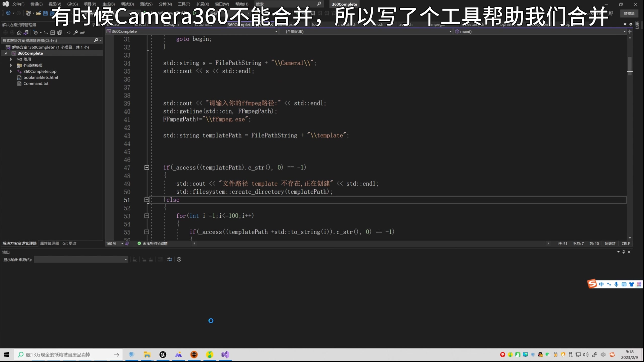The width and height of the screenshot is (644, 362).
Task: Toggle Sogou IME 中 Chinese/English mode
Action: pyautogui.click(x=601, y=284)
